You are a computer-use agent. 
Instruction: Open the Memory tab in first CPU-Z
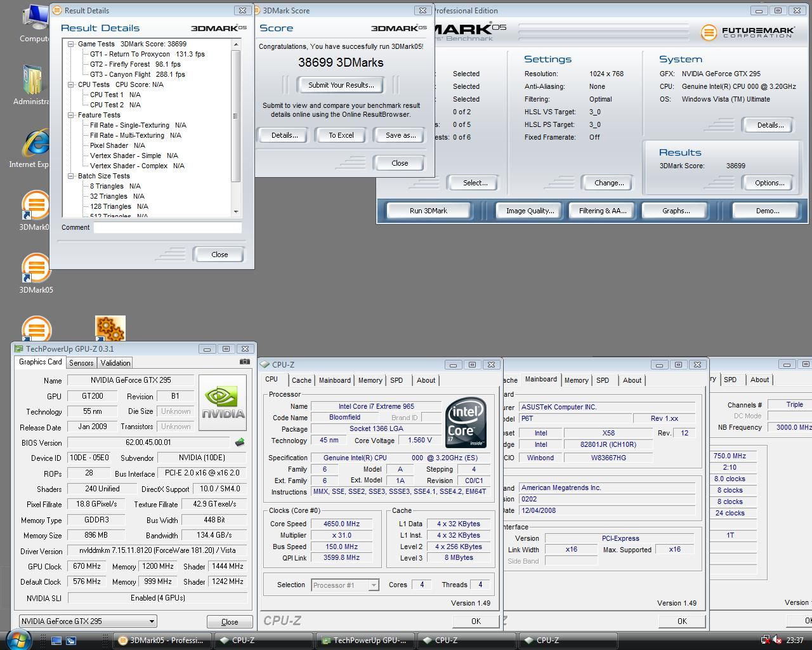[x=370, y=380]
